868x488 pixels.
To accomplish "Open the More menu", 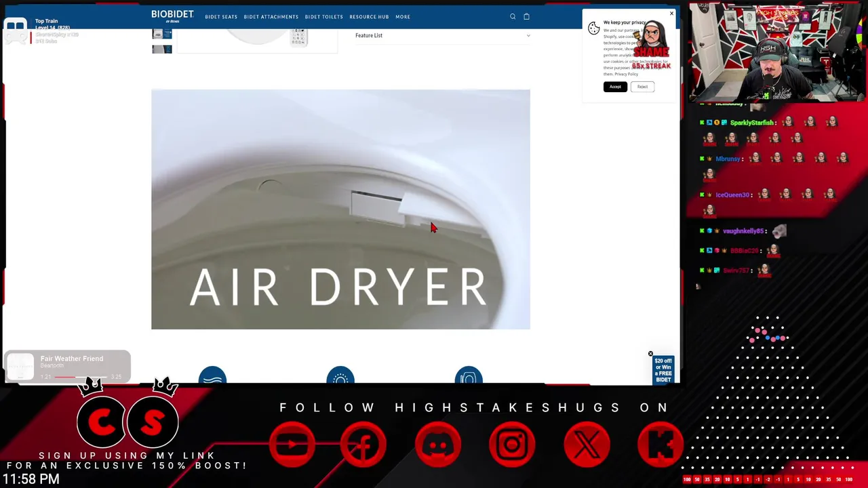I will point(403,17).
